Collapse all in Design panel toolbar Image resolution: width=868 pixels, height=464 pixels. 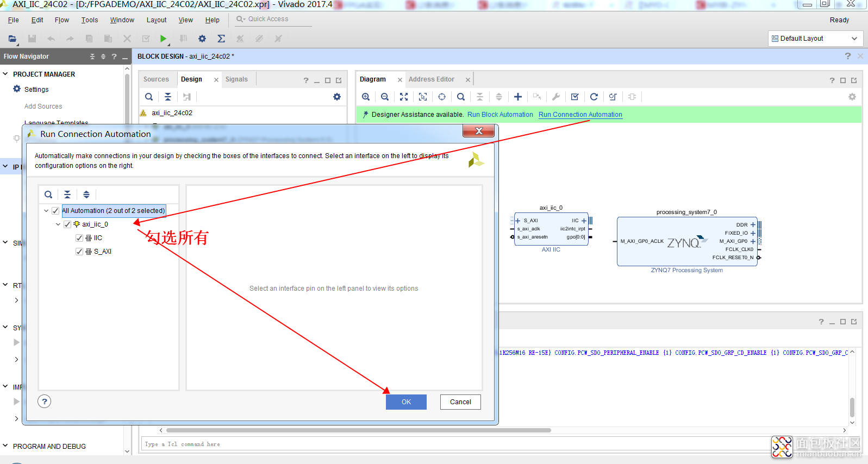(x=168, y=97)
